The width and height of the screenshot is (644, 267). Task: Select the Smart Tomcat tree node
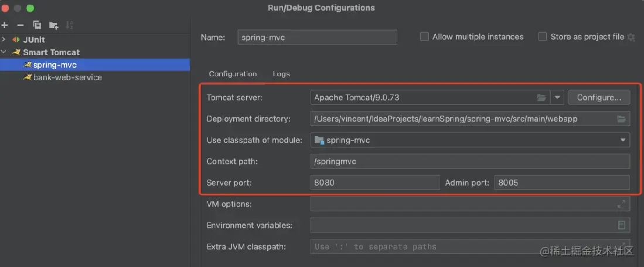52,52
